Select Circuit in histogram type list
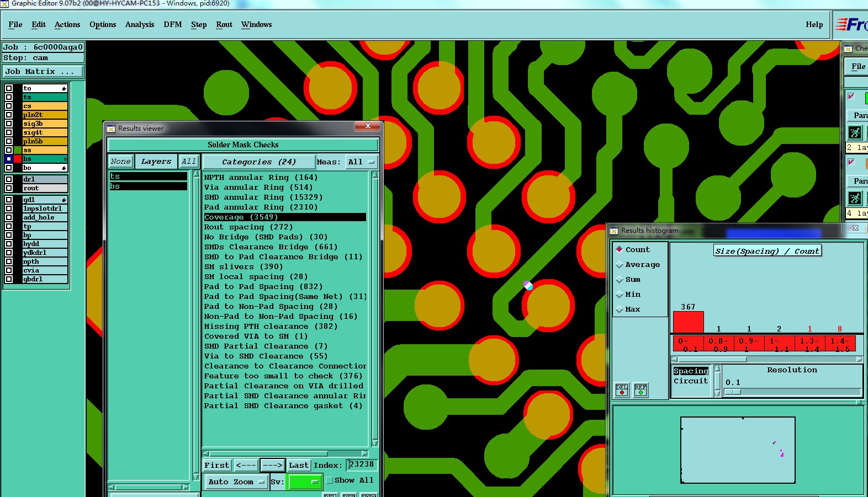 pyautogui.click(x=691, y=381)
